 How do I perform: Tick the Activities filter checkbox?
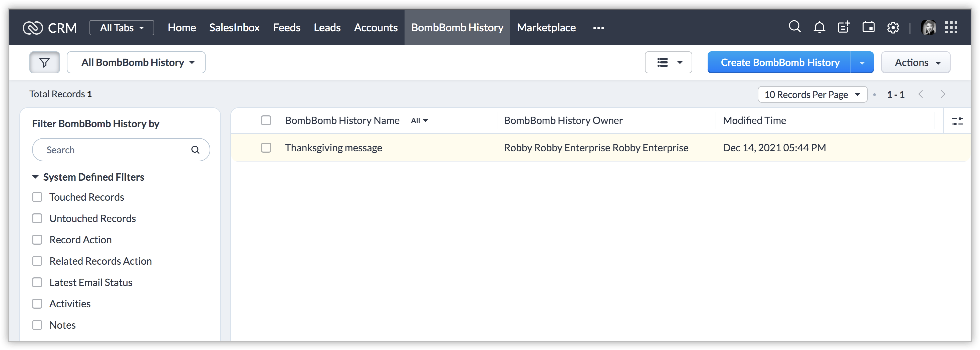click(37, 304)
